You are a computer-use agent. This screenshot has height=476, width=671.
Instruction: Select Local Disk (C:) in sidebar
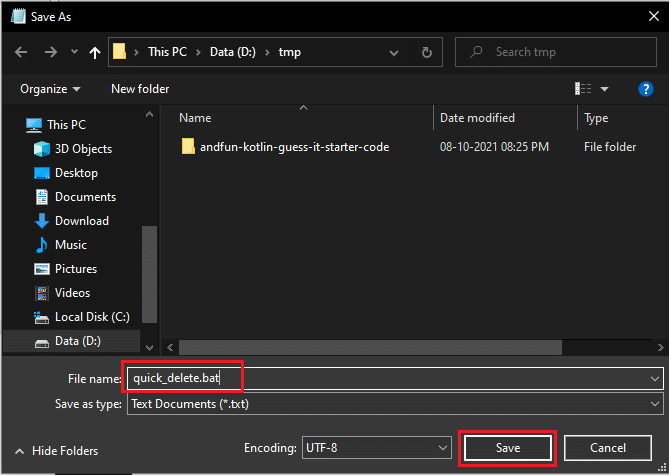click(x=91, y=317)
